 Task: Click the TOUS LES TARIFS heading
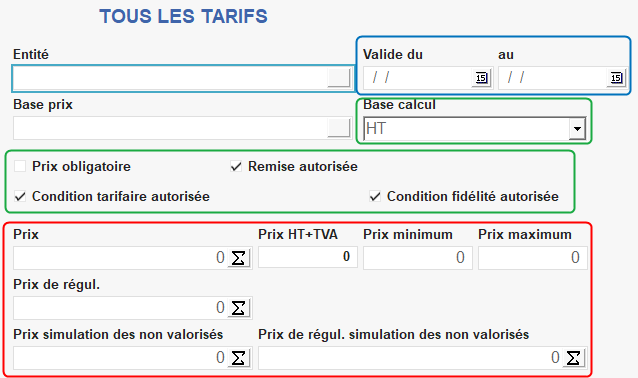184,17
